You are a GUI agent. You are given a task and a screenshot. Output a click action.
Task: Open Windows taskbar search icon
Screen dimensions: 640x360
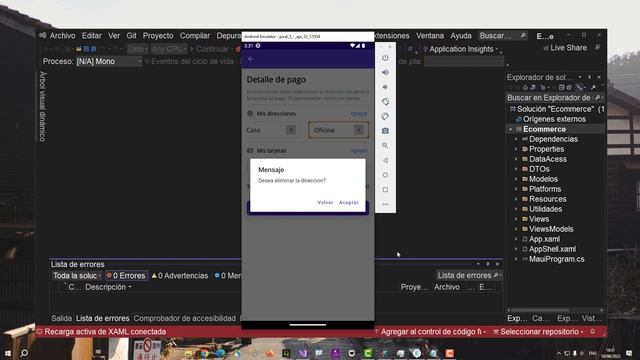24,353
